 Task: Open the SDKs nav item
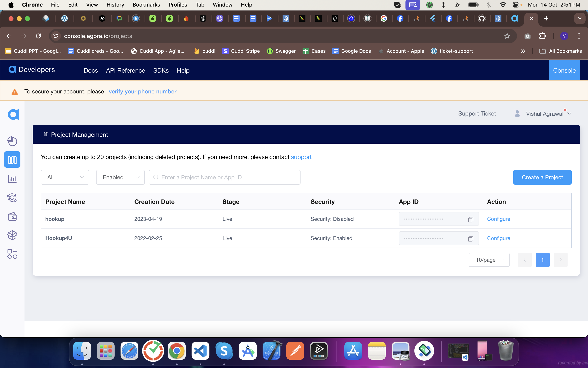tap(161, 70)
